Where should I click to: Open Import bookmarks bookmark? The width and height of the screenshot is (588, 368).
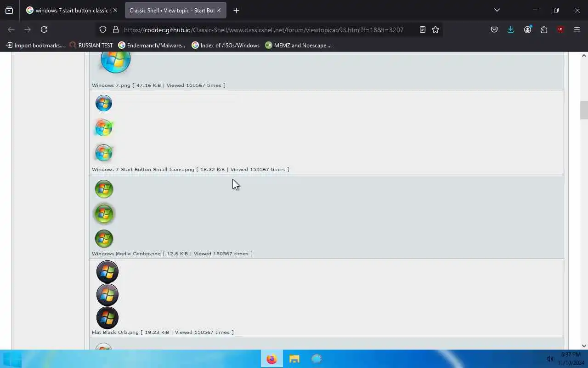35,45
